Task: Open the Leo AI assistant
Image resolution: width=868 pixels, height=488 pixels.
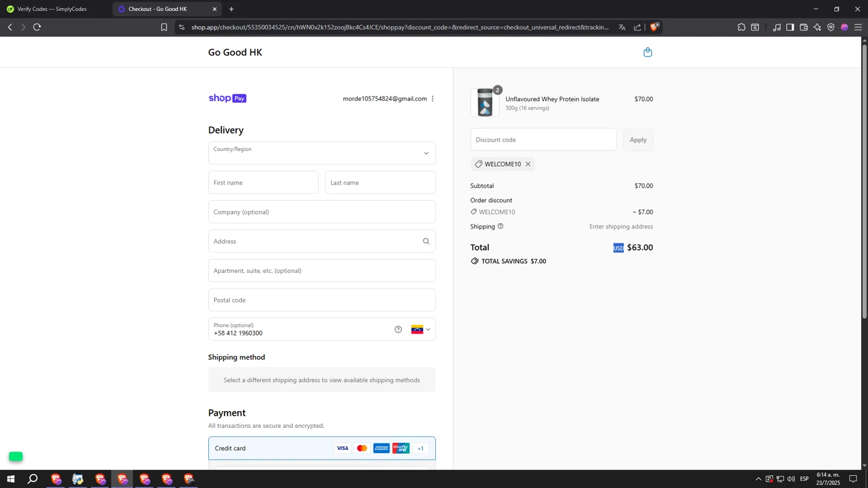Action: 817,27
